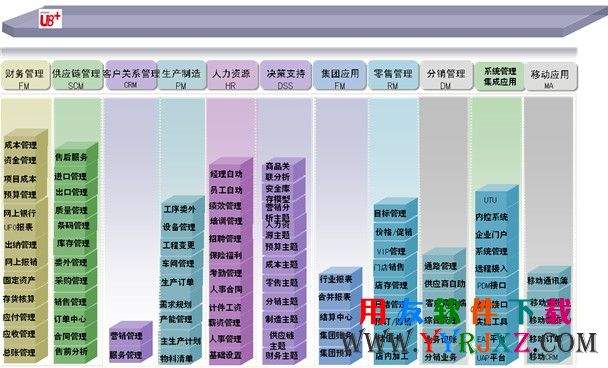
Task: Select the 供应链管理 SCM category tab
Action: [x=77, y=76]
